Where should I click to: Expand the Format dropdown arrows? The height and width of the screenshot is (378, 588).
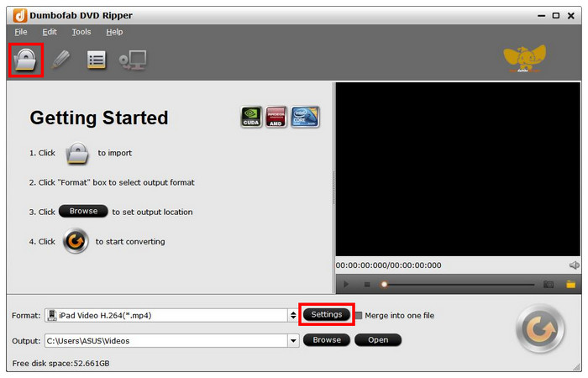pyautogui.click(x=293, y=315)
